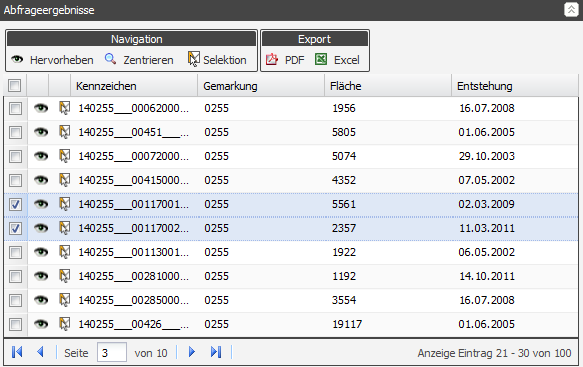Screen dimensions: 583x367
Task: Click the Seite page number field
Action: point(112,352)
